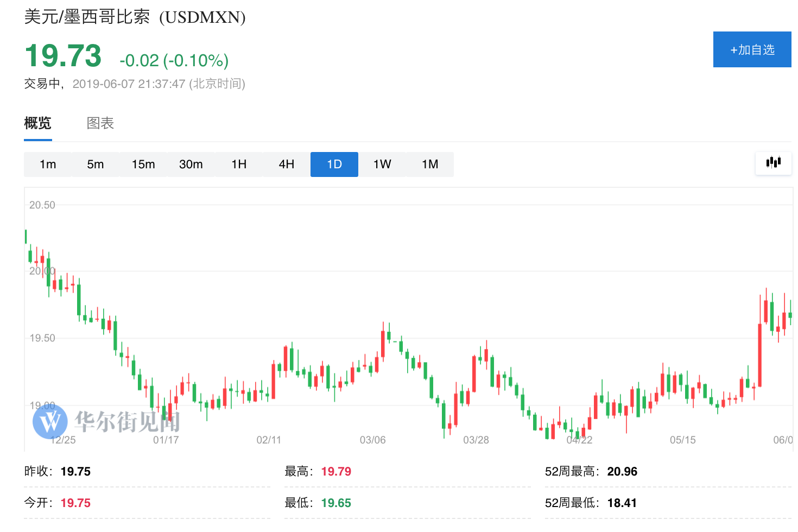Change the chart to 4H candles

coord(287,164)
